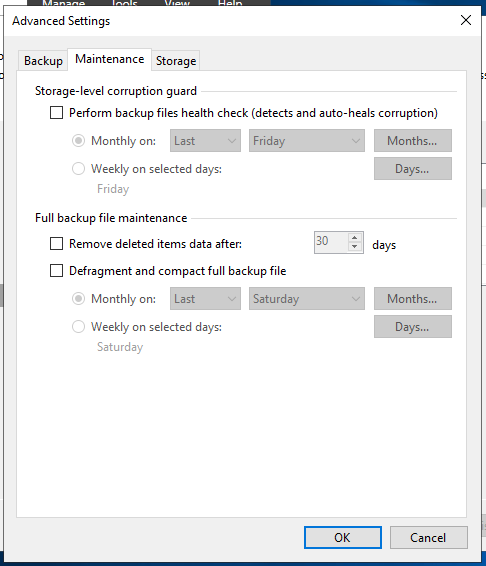Image resolution: width=486 pixels, height=566 pixels.
Task: Click the 30 days input field
Action: tap(331, 242)
